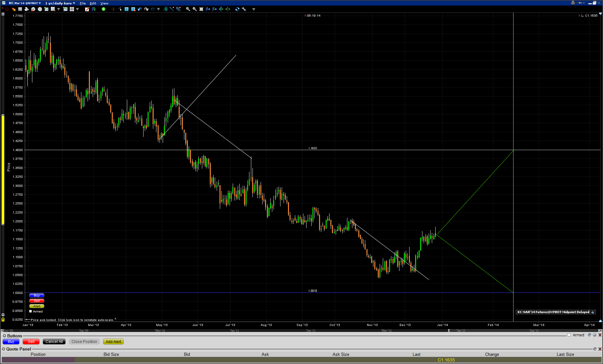
Task: Select the arrow pointer drawing tool
Action: [x=120, y=9]
